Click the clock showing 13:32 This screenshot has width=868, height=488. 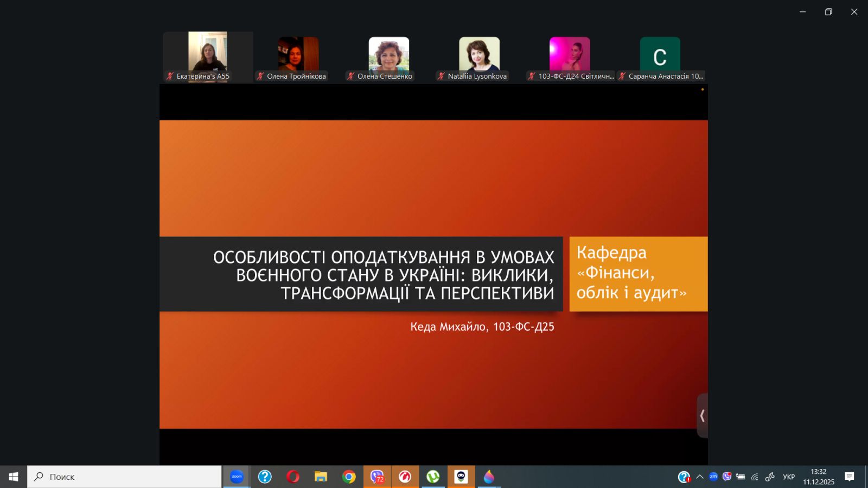819,477
